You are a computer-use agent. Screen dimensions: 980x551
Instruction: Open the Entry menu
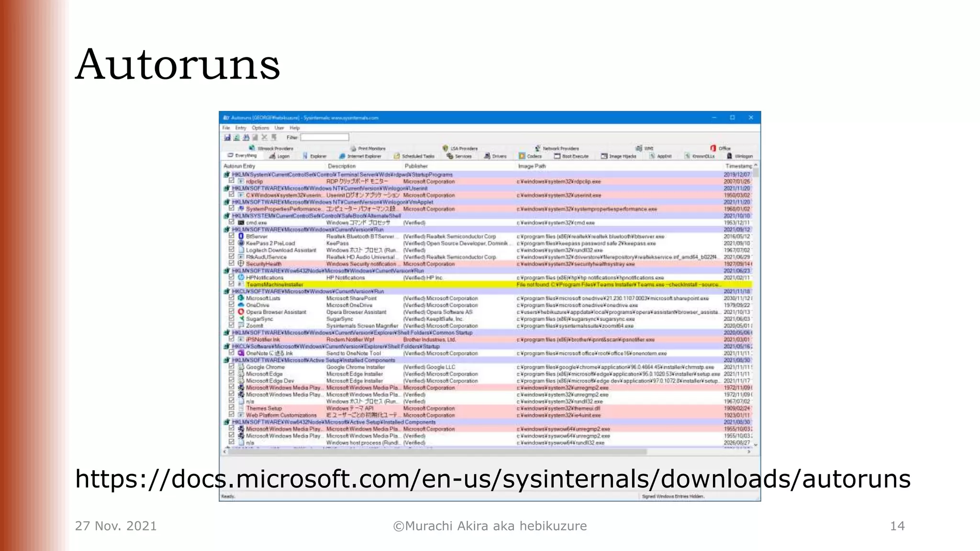[241, 128]
